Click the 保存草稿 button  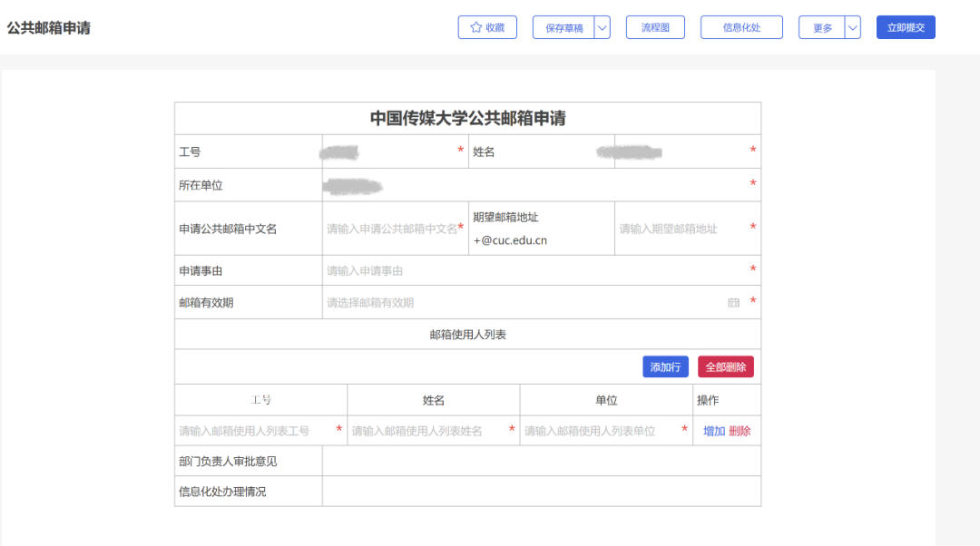(563, 27)
